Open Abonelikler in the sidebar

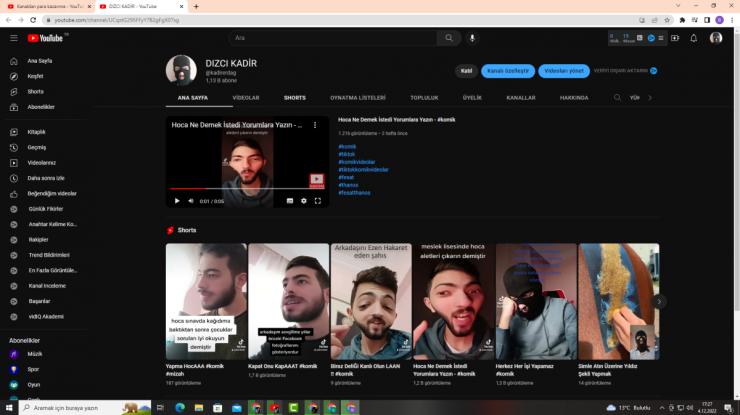(43, 107)
